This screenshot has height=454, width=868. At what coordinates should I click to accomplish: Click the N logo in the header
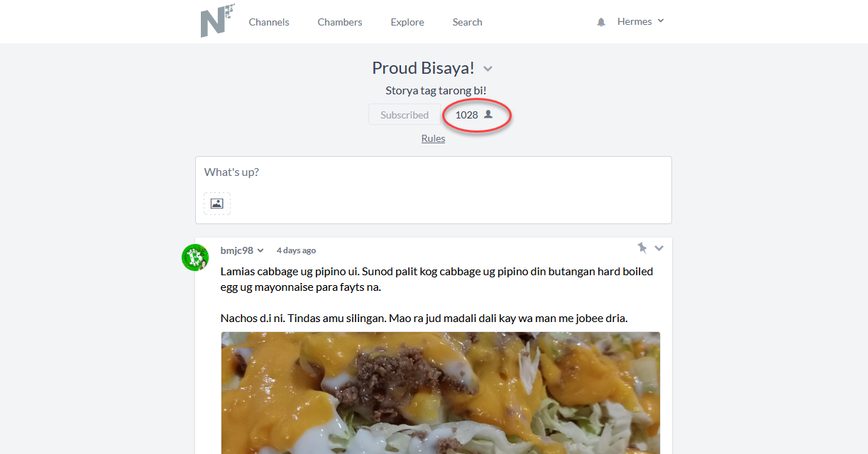[217, 21]
